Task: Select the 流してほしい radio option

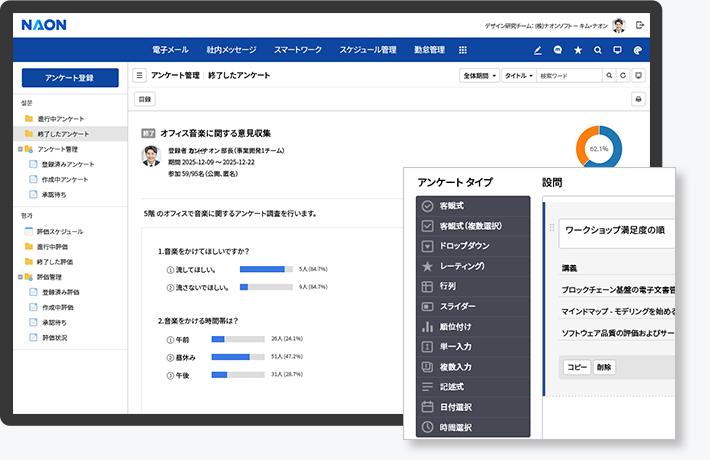Action: click(170, 269)
